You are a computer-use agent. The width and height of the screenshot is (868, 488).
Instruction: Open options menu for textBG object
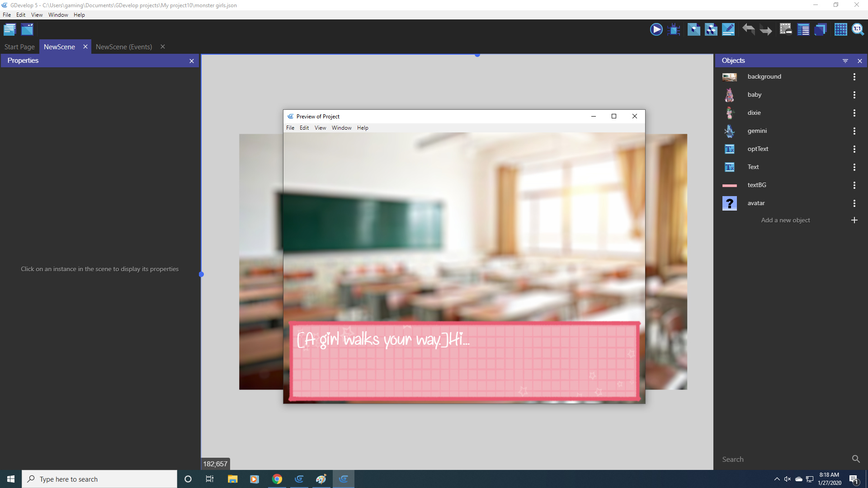[x=854, y=185]
